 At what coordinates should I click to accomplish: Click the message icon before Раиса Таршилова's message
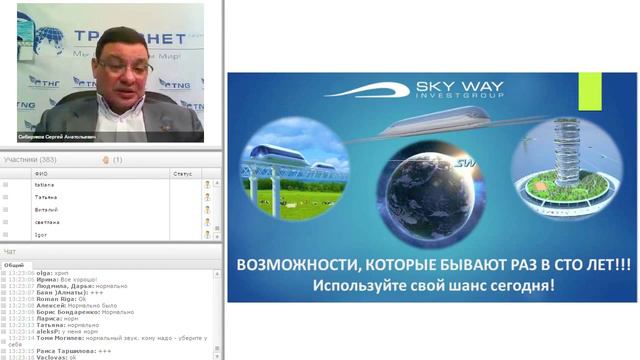[x=4, y=351]
